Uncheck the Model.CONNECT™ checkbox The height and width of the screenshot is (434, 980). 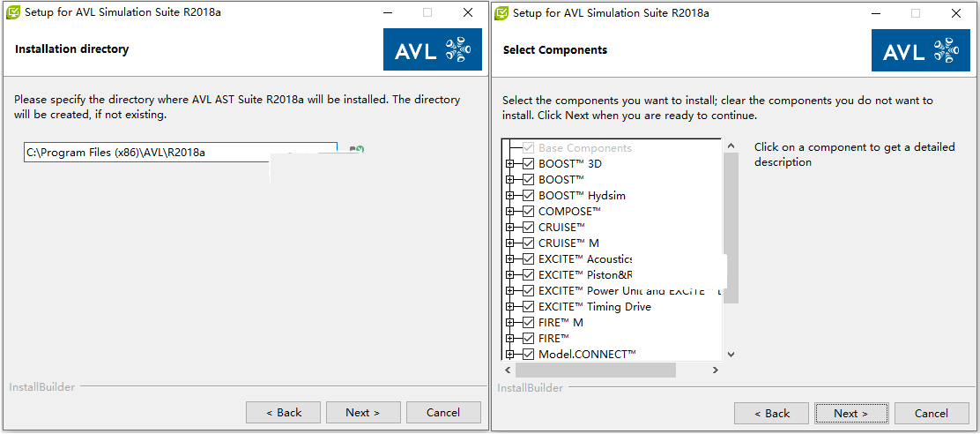click(528, 354)
